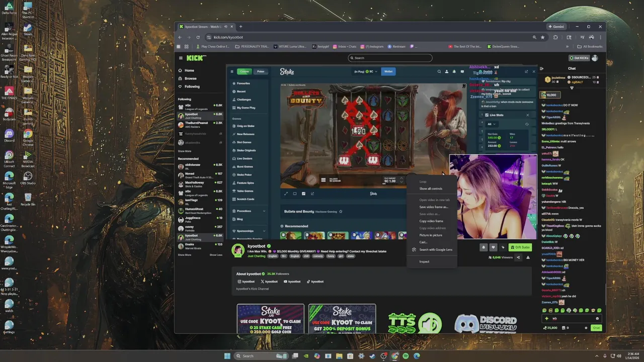The image size is (644, 362).
Task: Select xQc League of Legends in Following
Action: [x=200, y=107]
